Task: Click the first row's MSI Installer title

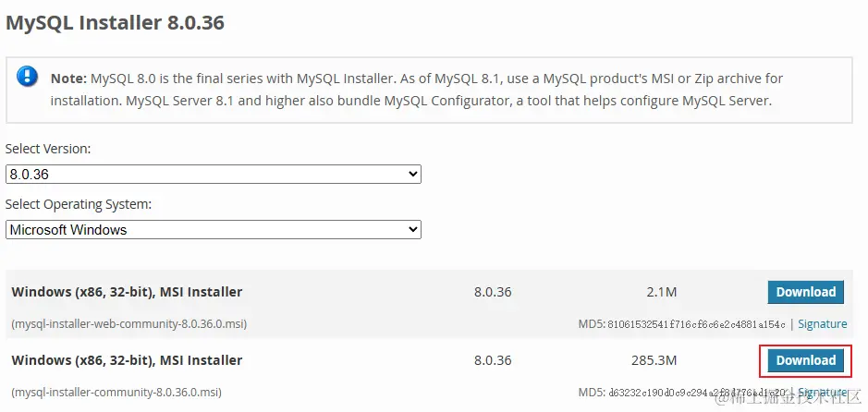Action: coord(127,292)
